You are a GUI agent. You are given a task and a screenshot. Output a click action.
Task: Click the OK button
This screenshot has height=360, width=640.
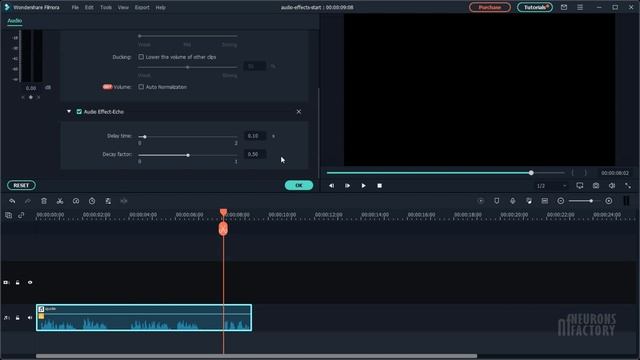[x=299, y=185]
